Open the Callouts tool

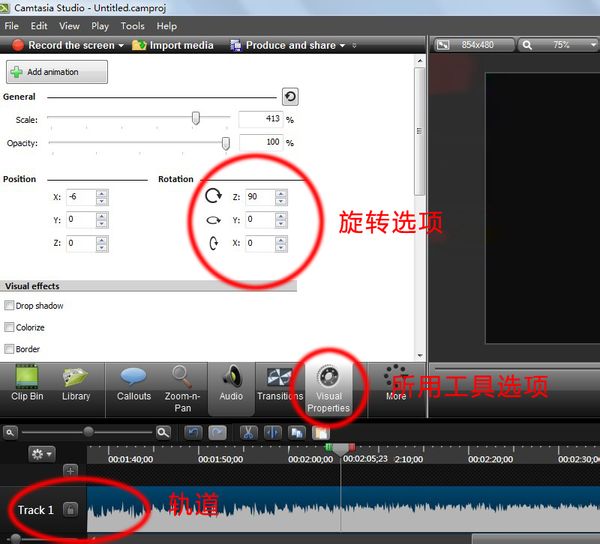(134, 383)
